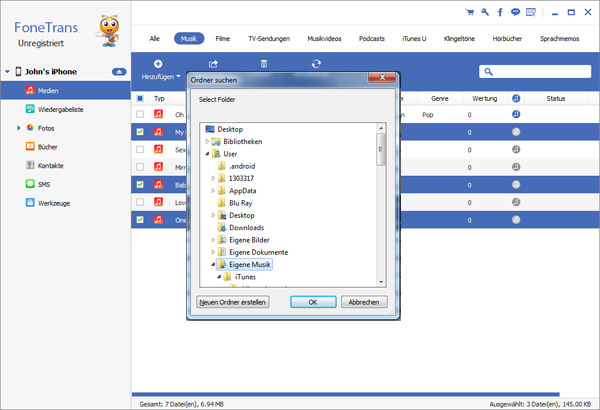Viewport: 600px width, 410px height.
Task: Check the checkbox for the 'Sex' song row
Action: coord(140,149)
